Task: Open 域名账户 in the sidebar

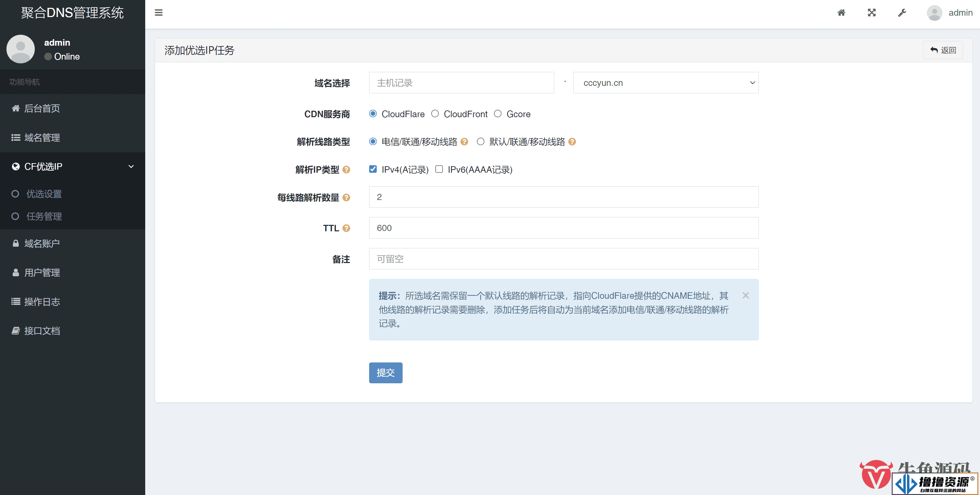Action: pos(72,243)
